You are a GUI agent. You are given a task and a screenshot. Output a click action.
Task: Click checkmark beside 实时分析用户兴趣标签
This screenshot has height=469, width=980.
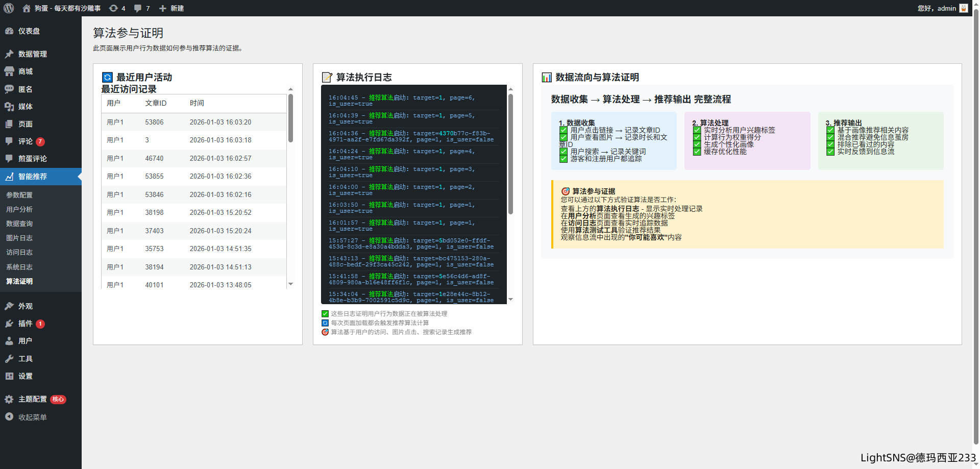pos(697,130)
